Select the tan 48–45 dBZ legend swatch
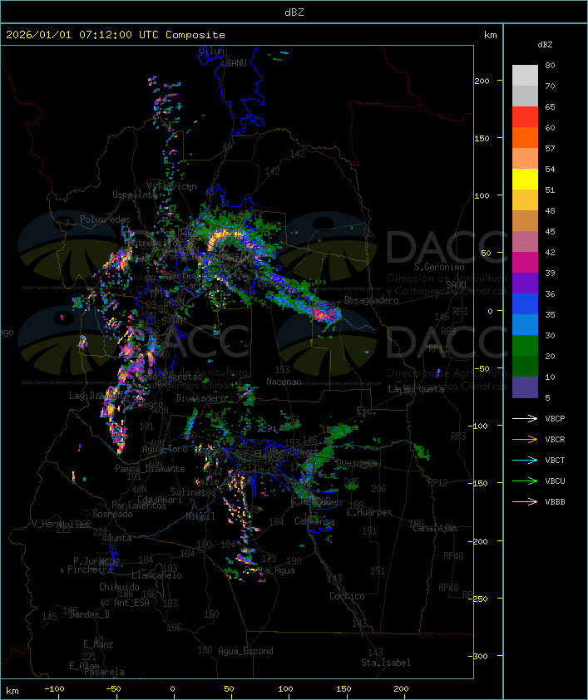The width and height of the screenshot is (588, 700). (525, 220)
